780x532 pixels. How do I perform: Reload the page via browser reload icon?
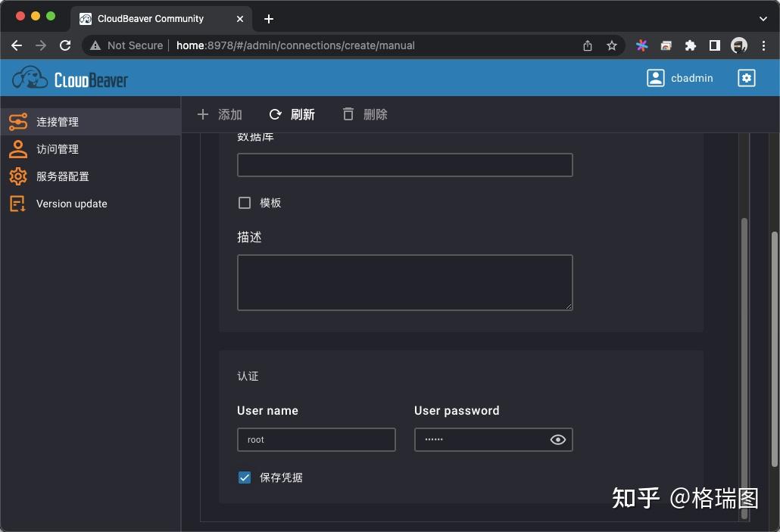65,45
